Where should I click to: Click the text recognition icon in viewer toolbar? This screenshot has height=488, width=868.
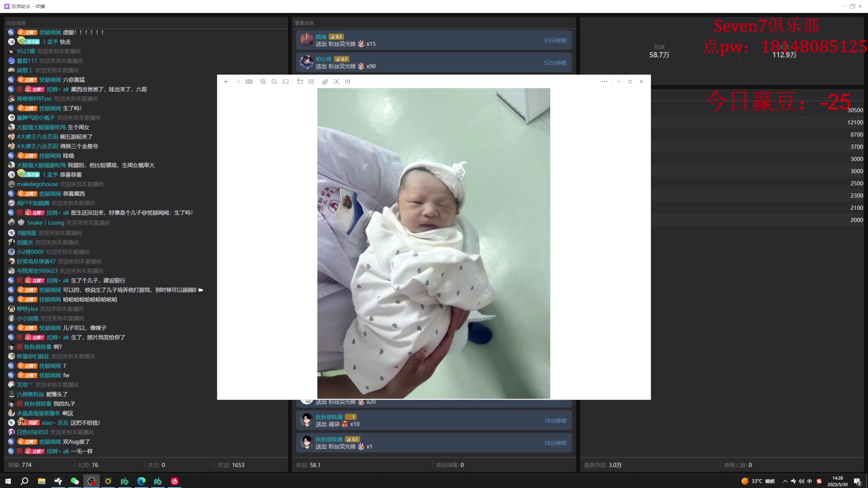tap(325, 82)
